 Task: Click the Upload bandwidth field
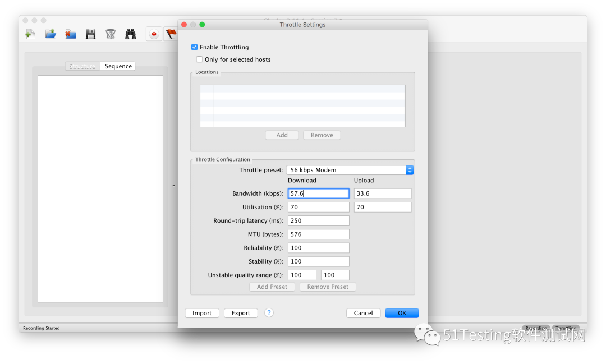pyautogui.click(x=383, y=193)
